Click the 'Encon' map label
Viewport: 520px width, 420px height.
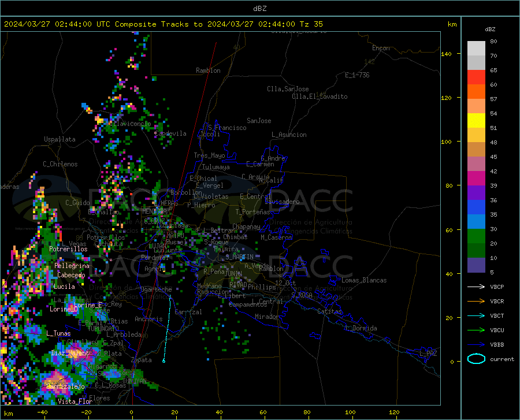(x=381, y=48)
